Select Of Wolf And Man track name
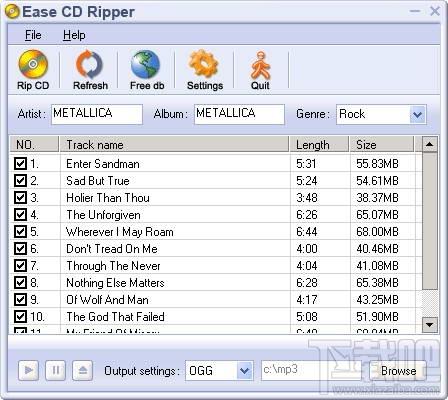Image resolution: width=448 pixels, height=400 pixels. click(x=107, y=300)
